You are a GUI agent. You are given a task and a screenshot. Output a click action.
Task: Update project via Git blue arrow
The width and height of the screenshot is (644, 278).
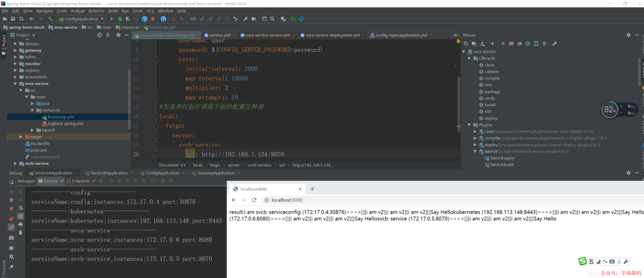click(203, 19)
